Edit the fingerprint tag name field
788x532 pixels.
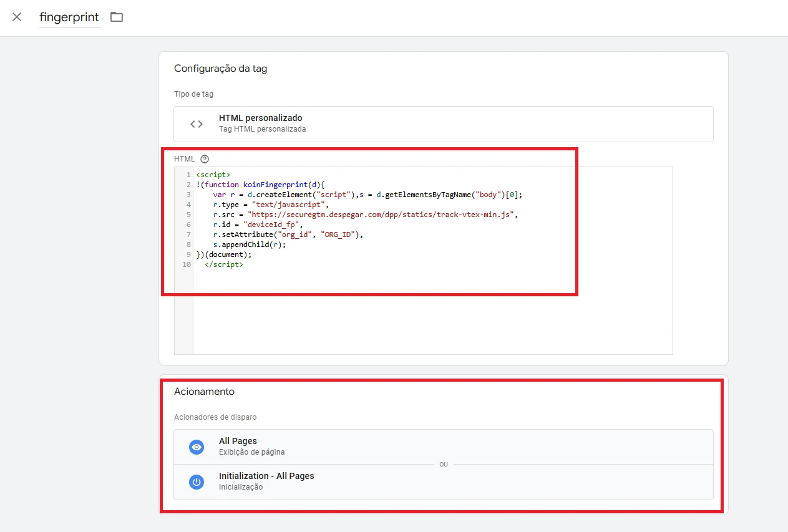tap(69, 17)
